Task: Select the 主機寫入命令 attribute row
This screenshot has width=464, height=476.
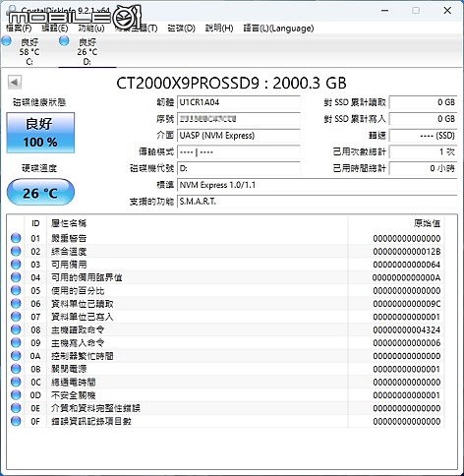Action: 226,343
